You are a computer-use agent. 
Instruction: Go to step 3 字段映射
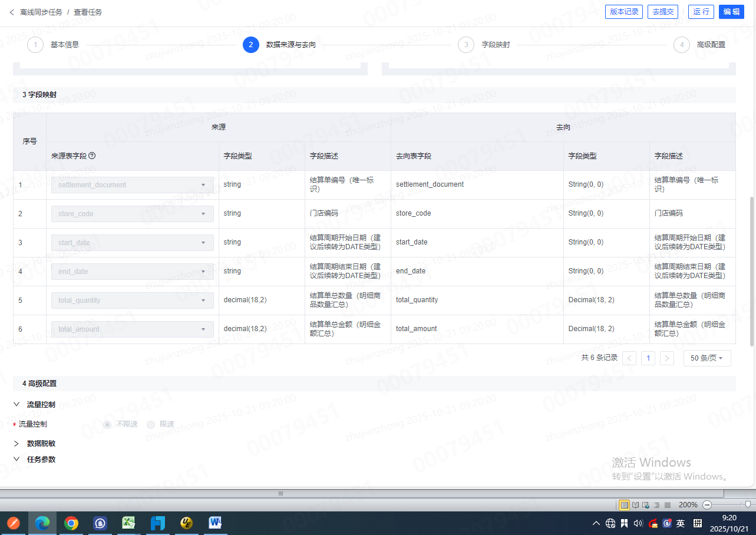(466, 45)
